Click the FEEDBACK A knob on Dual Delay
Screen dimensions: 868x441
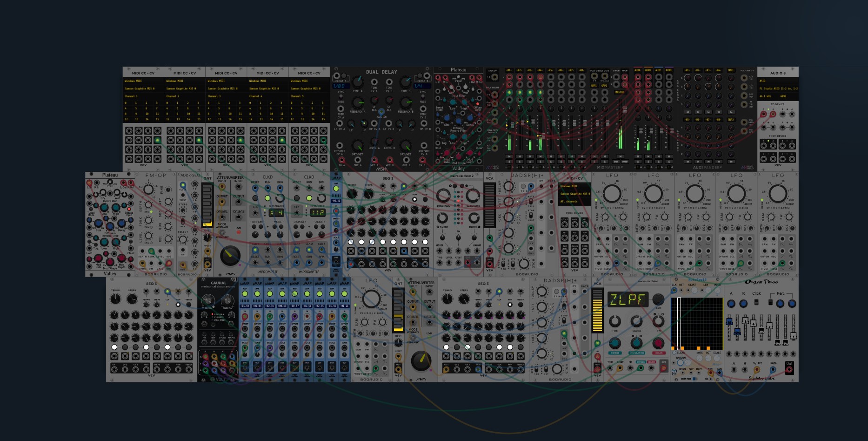(357, 102)
